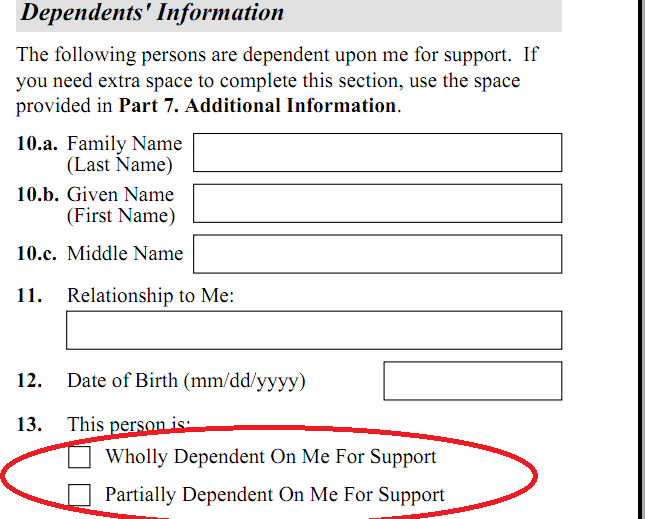
Task: Activate the Date of Birth field
Action: 472,381
